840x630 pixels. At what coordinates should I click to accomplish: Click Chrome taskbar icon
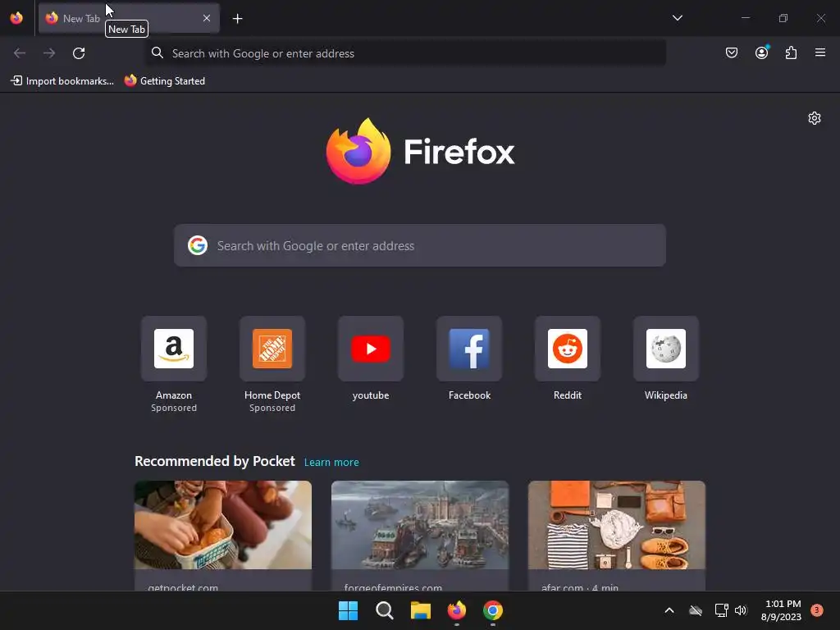click(x=493, y=610)
